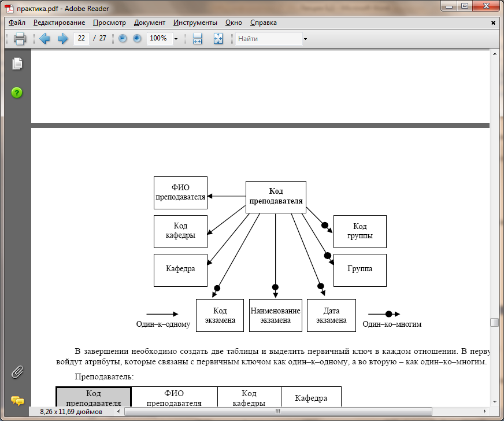Open the Редактирование menu
Screen dimensions: 504x421
tap(59, 23)
